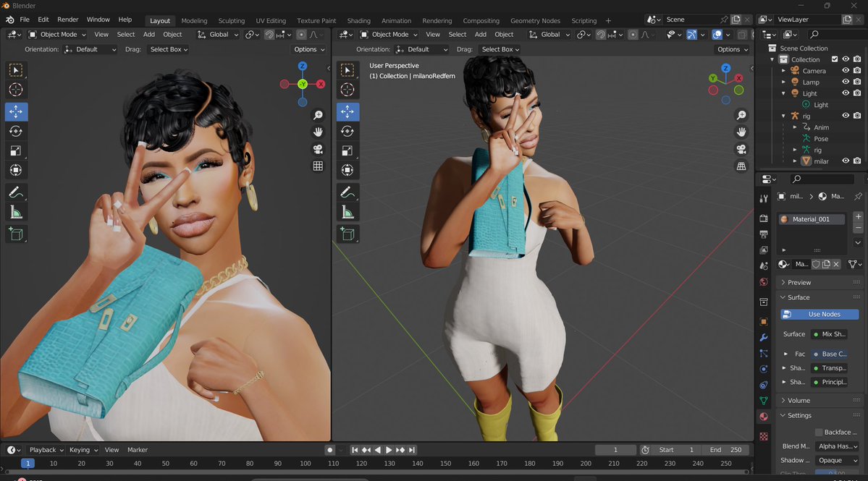Viewport: 868px width, 481px height.
Task: Disable render visibility for the Lamp object
Action: 856,82
